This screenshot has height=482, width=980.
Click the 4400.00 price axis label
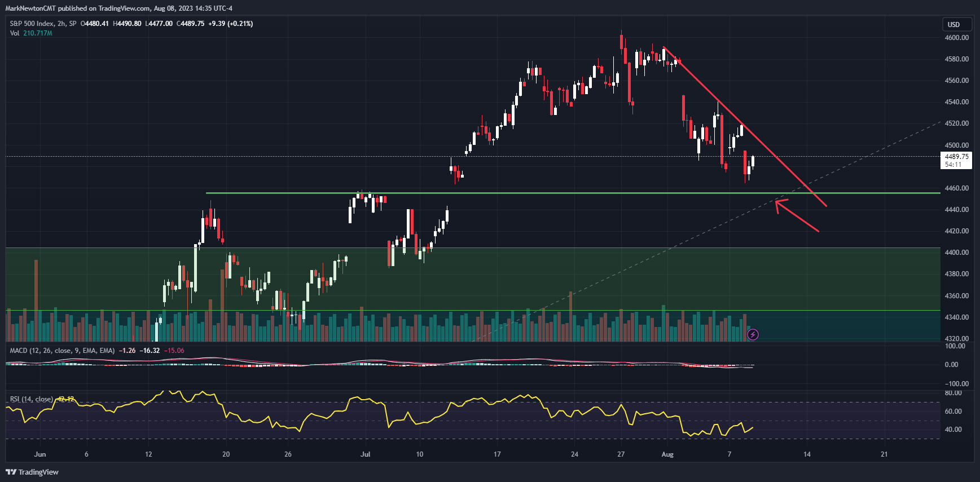956,253
